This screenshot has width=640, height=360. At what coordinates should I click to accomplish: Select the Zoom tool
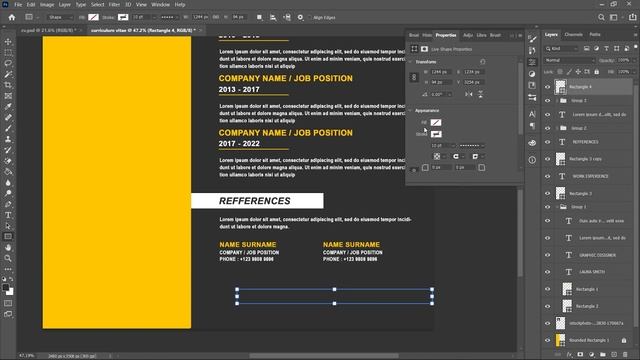coord(8,258)
